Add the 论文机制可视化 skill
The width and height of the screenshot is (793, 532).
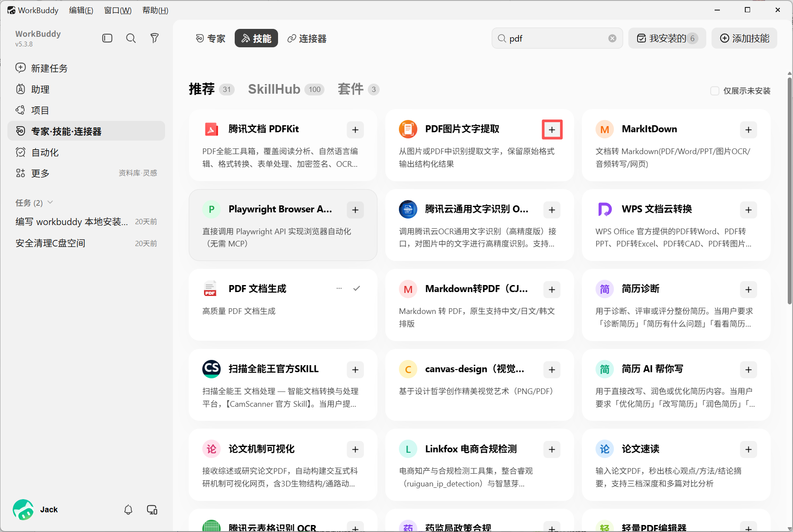coord(355,450)
